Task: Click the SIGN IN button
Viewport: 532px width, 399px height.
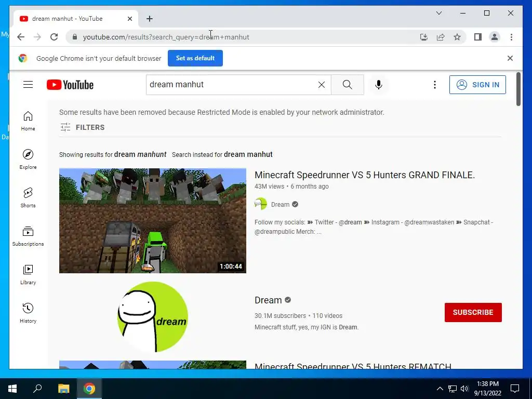Action: point(477,85)
